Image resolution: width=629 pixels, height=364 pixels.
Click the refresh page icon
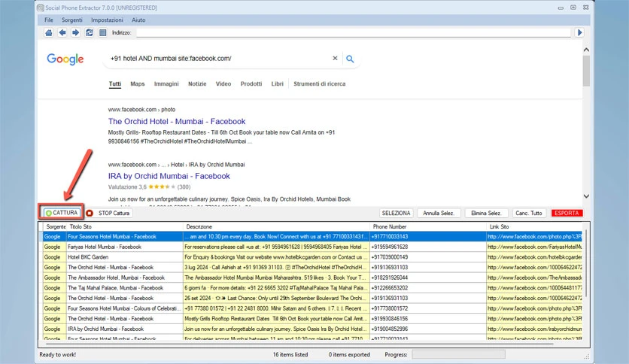[x=89, y=32]
